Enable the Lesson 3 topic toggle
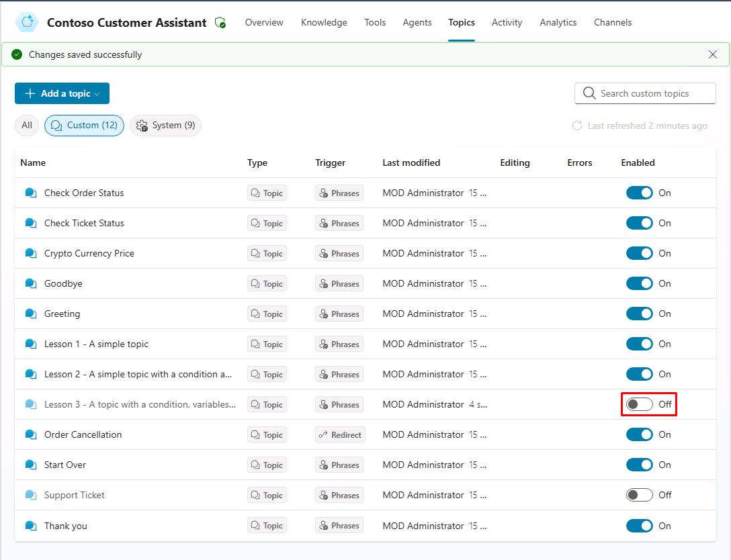The image size is (731, 560). pos(639,404)
